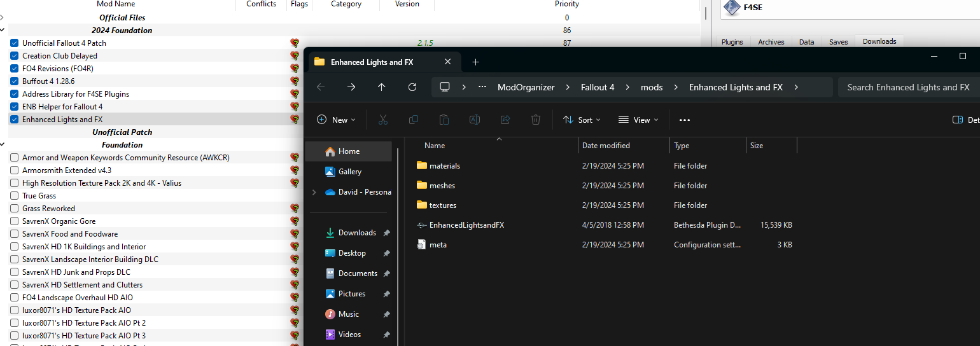Expand chevron after ModOrganizer in address bar

pos(568,87)
